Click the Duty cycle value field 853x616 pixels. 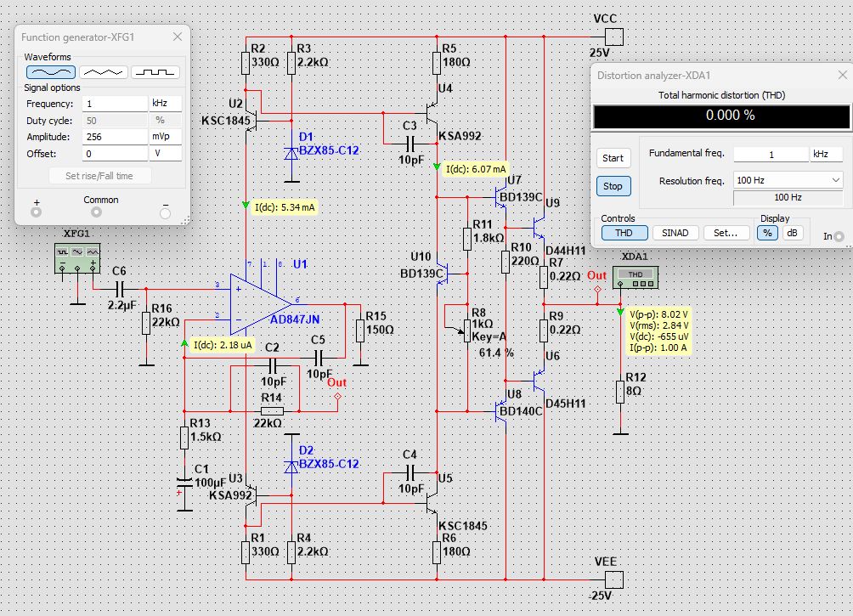click(115, 121)
